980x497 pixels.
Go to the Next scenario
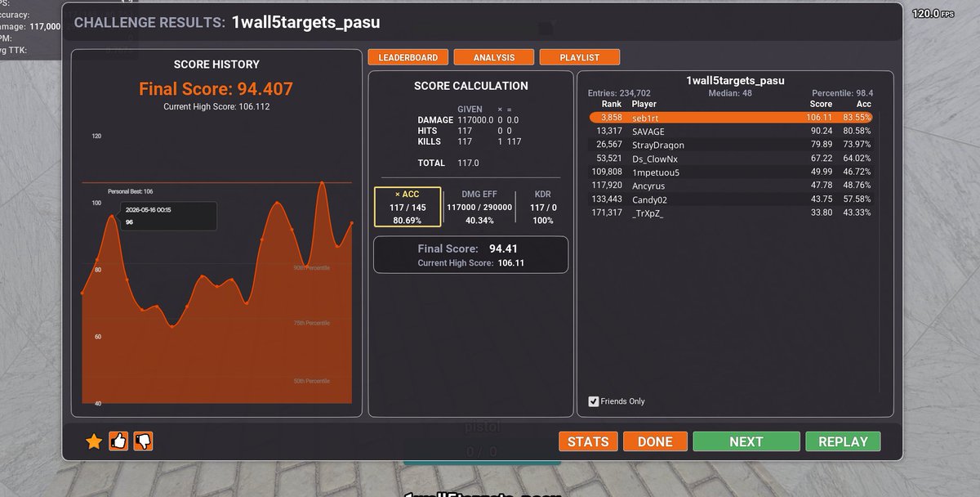tap(746, 441)
